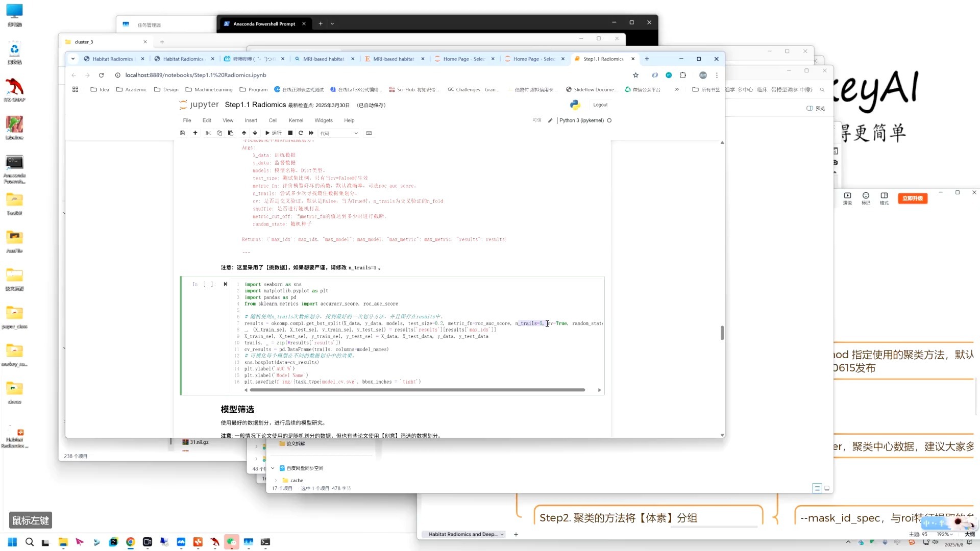Click the Logout button
980x551 pixels.
[600, 105]
